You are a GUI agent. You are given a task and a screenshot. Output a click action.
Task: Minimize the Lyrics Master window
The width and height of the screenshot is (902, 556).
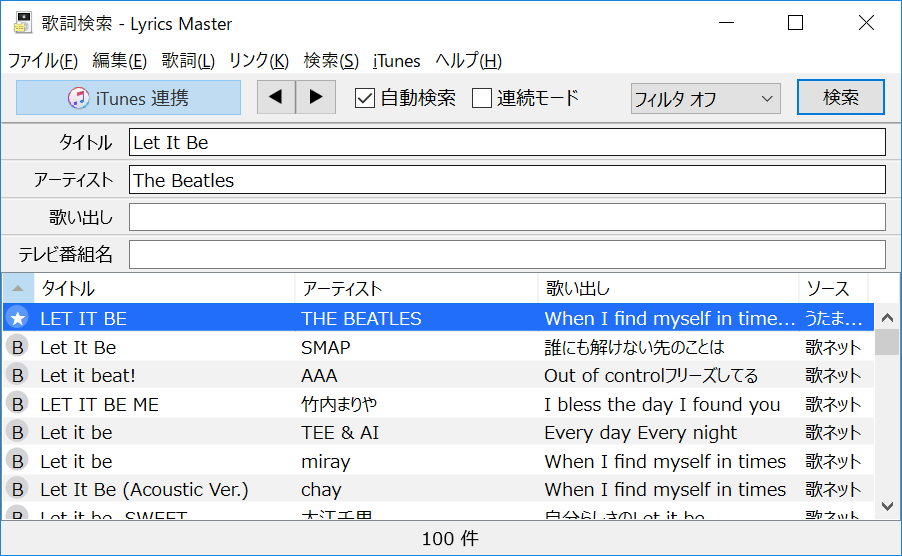pos(727,23)
